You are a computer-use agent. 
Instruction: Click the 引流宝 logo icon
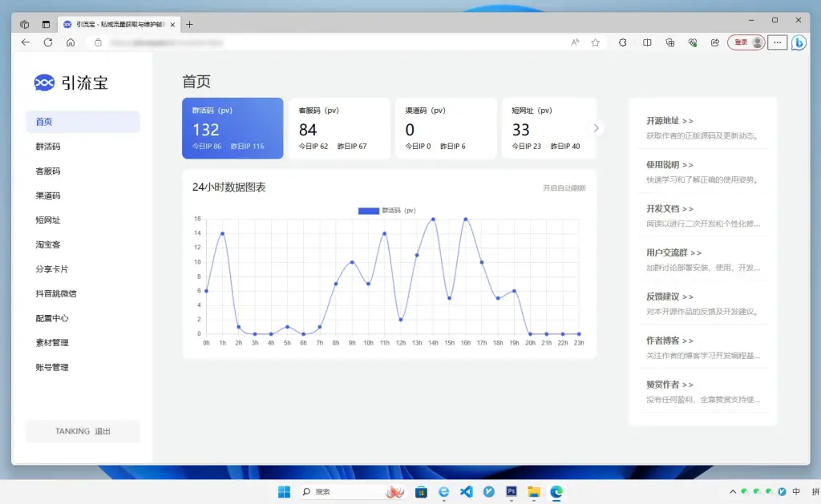click(x=44, y=83)
